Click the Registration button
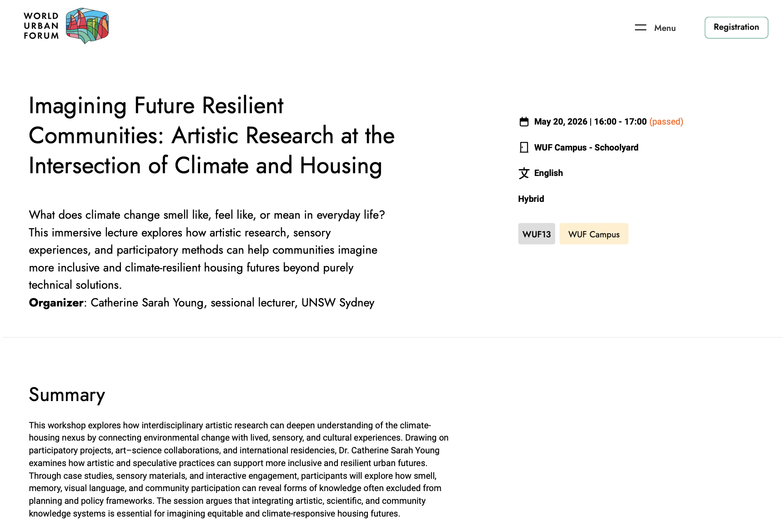The width and height of the screenshot is (783, 532). pos(736,28)
